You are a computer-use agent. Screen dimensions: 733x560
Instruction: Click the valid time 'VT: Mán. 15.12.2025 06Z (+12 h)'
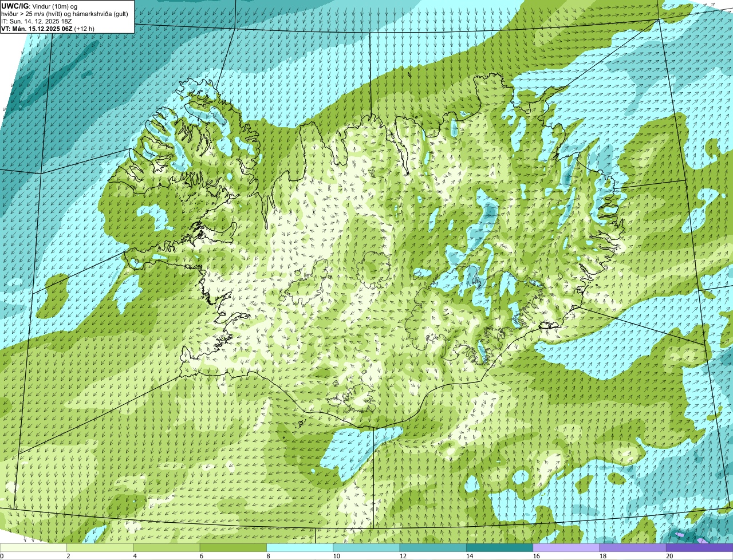(48, 29)
